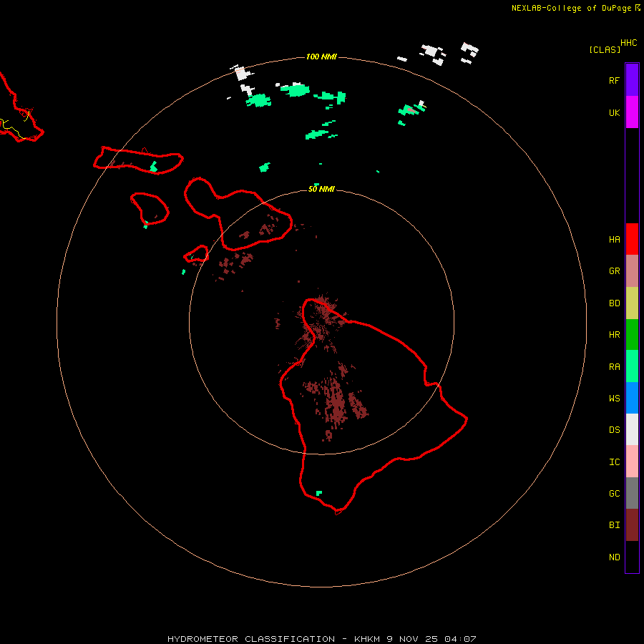644x644 pixels.
Task: Select the white DS legend swatch
Action: [632, 429]
